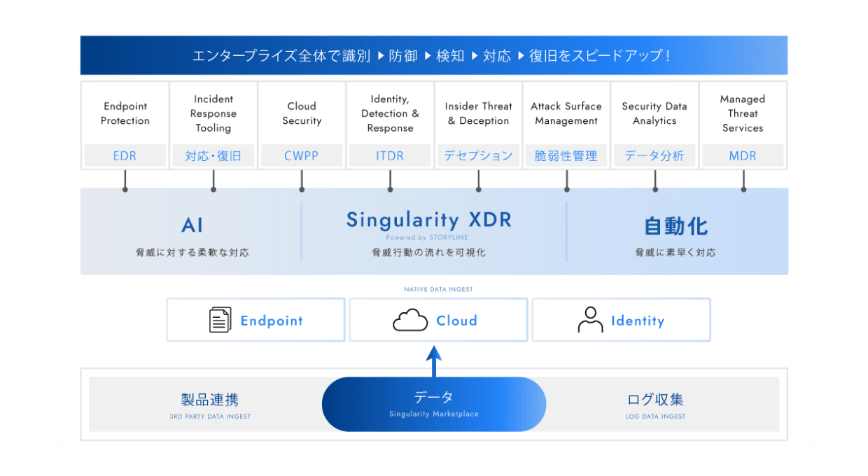Click the MDR label

coord(743,156)
